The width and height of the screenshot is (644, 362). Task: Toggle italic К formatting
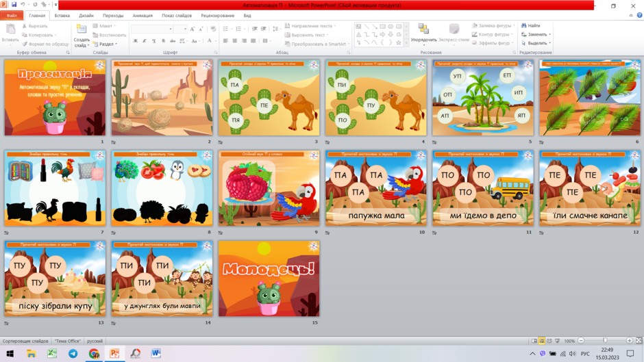coord(145,40)
